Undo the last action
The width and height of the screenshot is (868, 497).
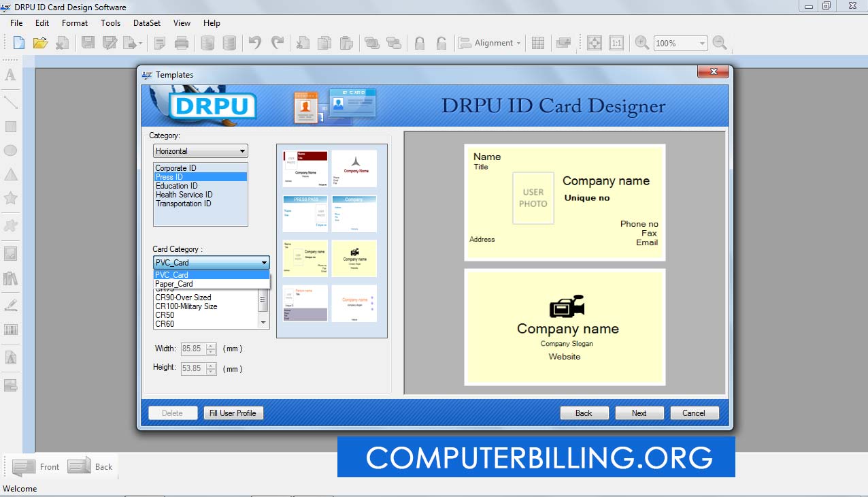pos(255,43)
